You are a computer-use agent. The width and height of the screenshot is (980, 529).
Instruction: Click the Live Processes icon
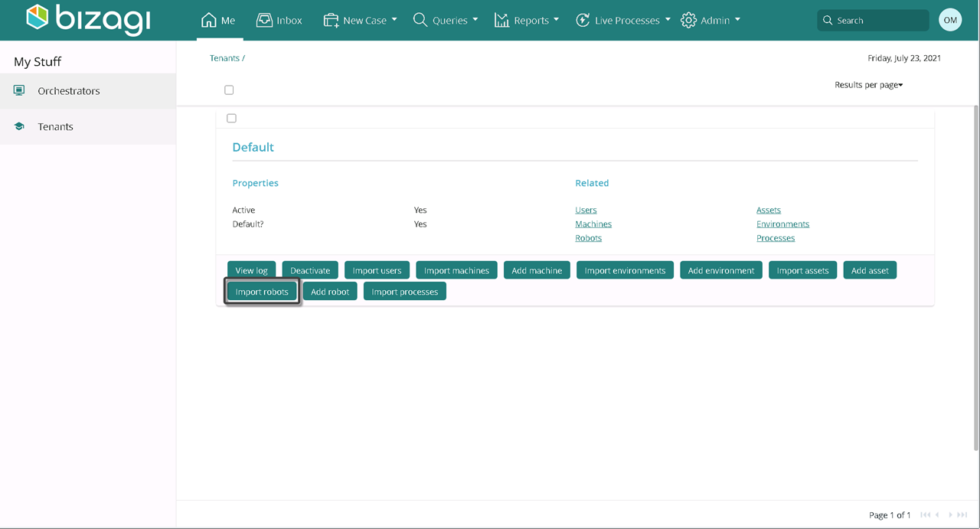(583, 20)
